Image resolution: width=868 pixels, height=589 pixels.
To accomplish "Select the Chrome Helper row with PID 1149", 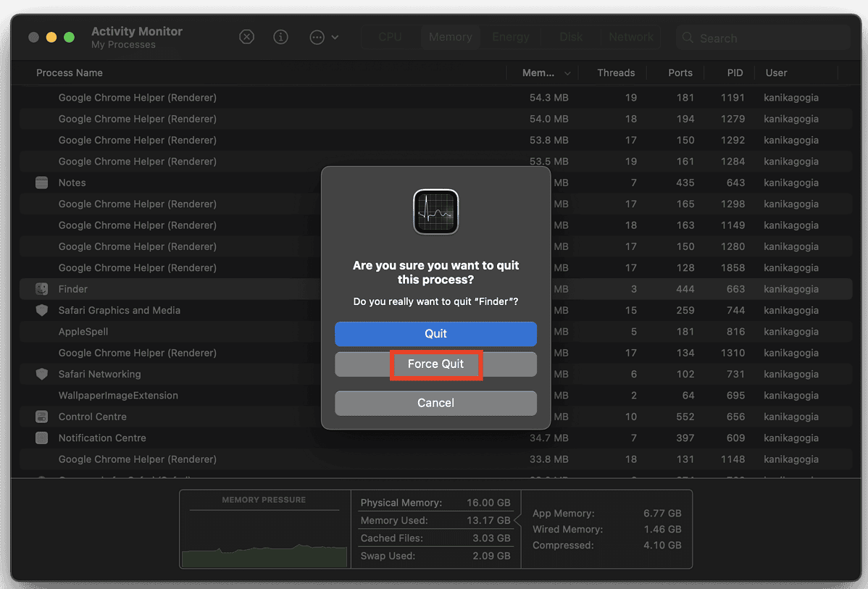I will coord(435,225).
